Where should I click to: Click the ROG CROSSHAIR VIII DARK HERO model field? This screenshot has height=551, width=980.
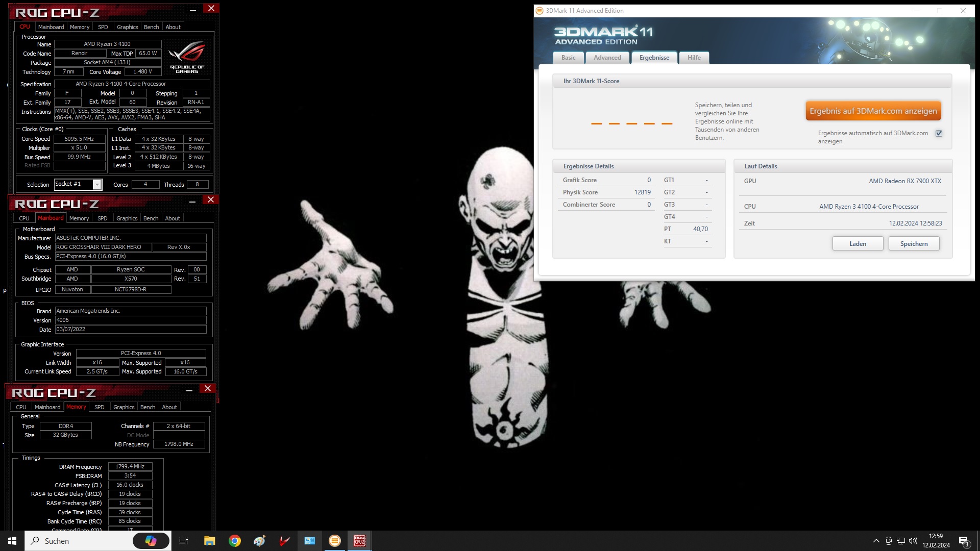(x=103, y=247)
